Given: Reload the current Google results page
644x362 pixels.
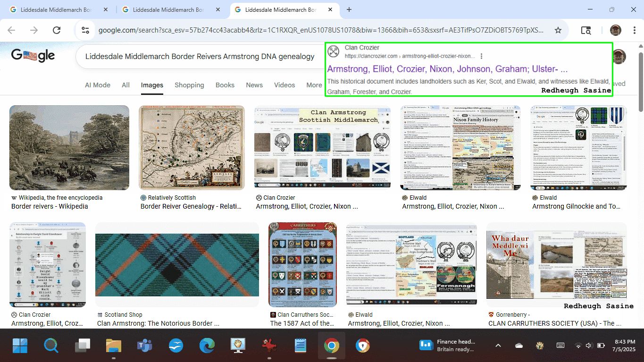Looking at the screenshot, I should (57, 30).
